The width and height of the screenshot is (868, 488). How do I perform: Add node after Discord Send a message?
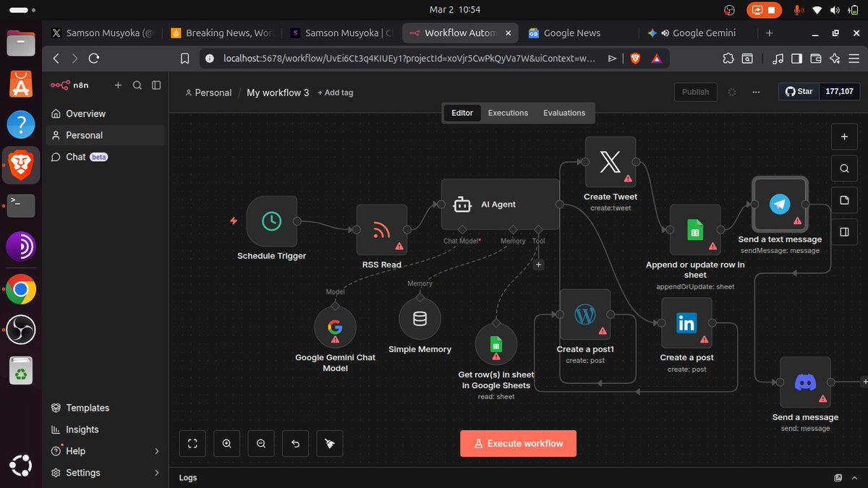click(864, 382)
